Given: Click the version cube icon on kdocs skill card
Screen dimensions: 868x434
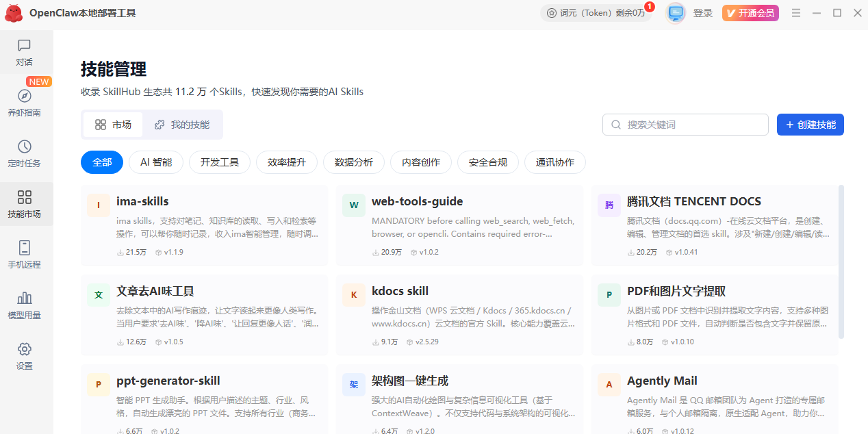Looking at the screenshot, I should [x=409, y=342].
